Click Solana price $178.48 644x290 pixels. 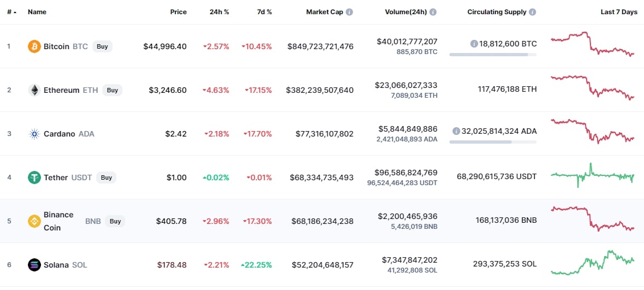coord(172,264)
